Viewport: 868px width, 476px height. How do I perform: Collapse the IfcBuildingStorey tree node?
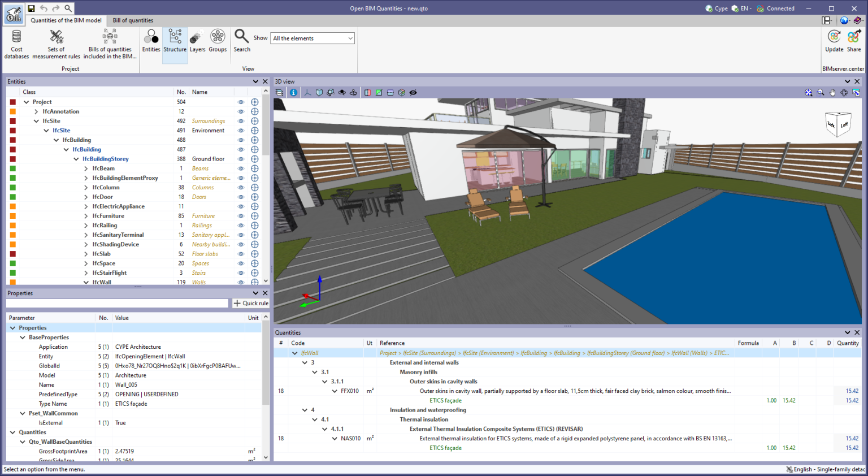(x=76, y=159)
